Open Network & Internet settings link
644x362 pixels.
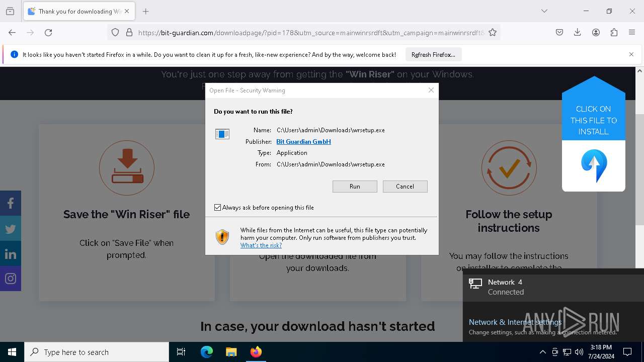pyautogui.click(x=515, y=322)
